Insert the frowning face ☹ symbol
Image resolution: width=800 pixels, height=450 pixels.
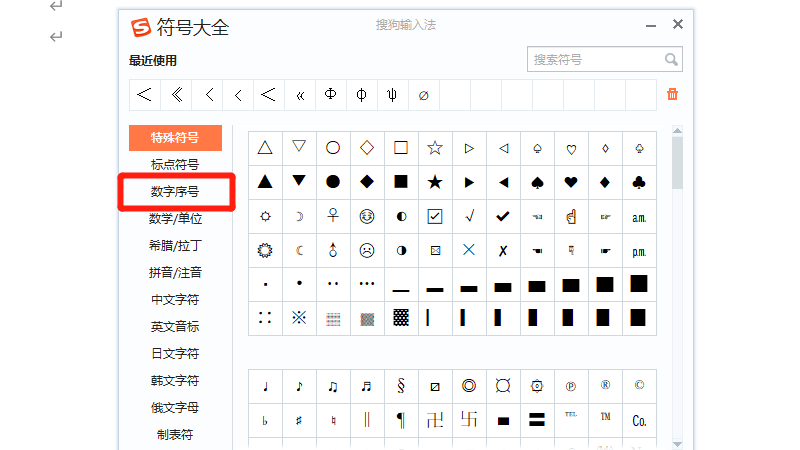tap(367, 250)
